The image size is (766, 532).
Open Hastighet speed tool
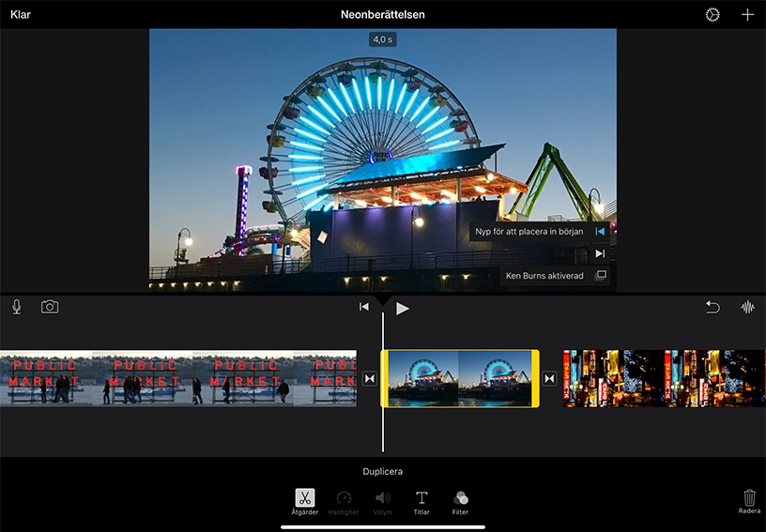click(344, 502)
